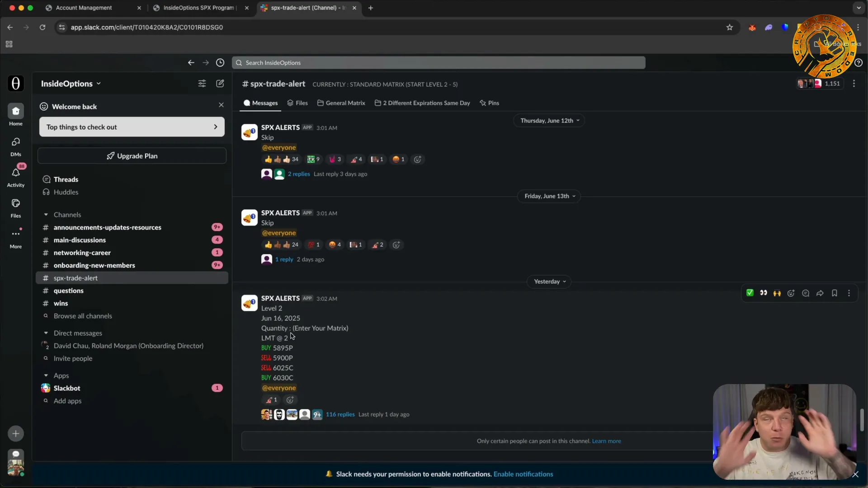
Task: Open the General Matrix tab
Action: point(341,103)
